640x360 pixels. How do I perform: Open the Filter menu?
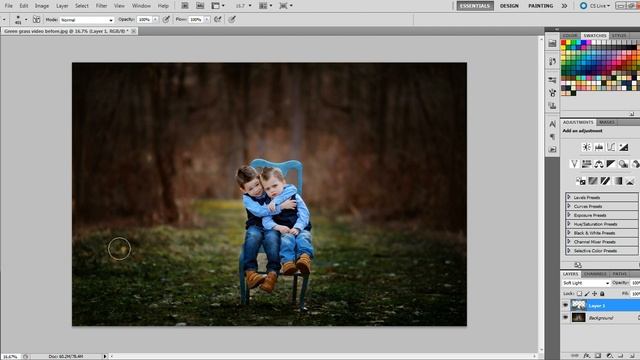pos(101,6)
